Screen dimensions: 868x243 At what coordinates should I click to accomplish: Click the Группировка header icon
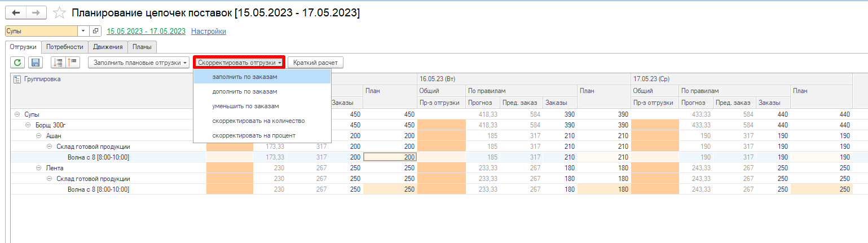point(17,79)
